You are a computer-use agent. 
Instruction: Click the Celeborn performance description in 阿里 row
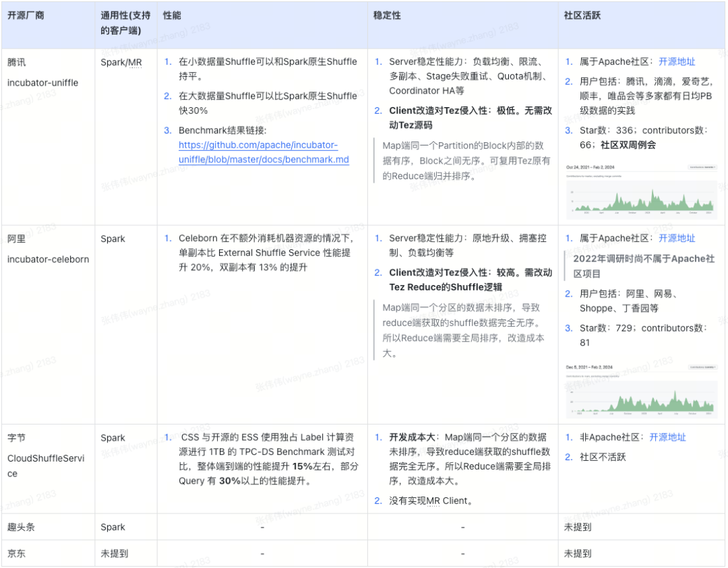click(x=266, y=253)
